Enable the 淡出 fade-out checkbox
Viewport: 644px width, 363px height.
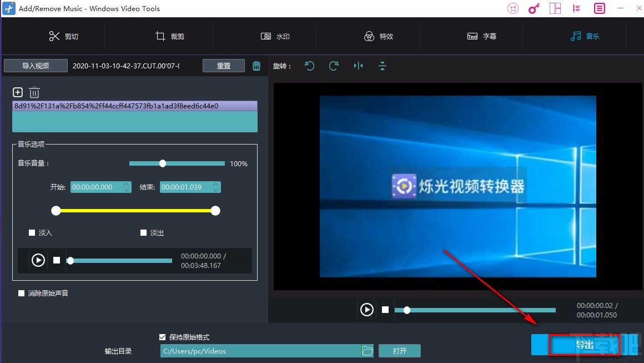tap(143, 232)
